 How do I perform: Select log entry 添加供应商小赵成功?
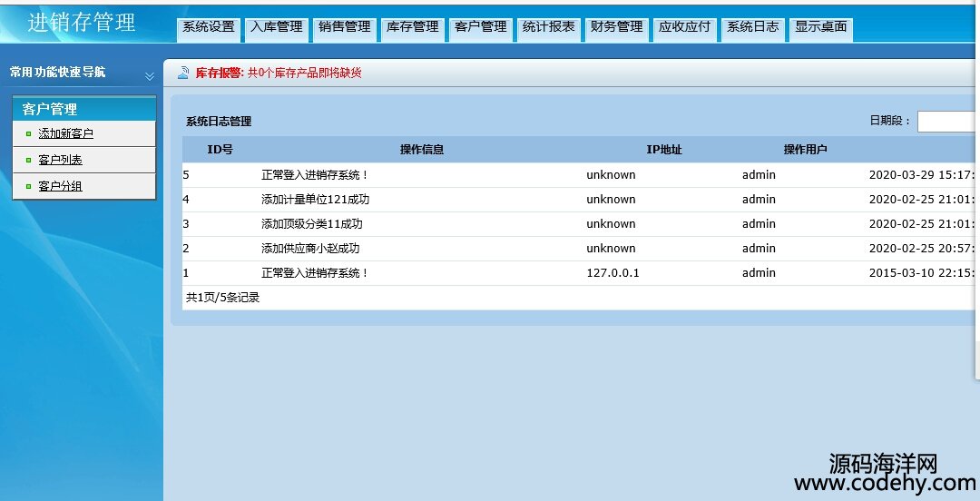[310, 249]
